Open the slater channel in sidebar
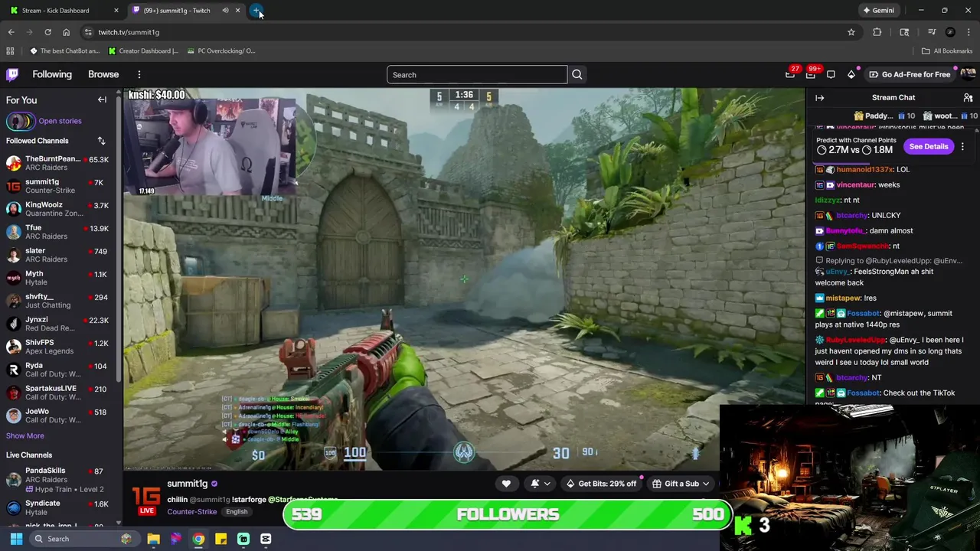Image resolution: width=980 pixels, height=551 pixels. coord(58,255)
